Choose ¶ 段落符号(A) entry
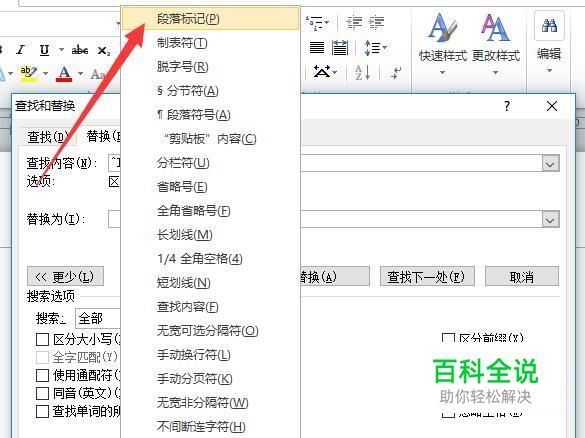Viewport: 585px width, 438px height. [211, 115]
